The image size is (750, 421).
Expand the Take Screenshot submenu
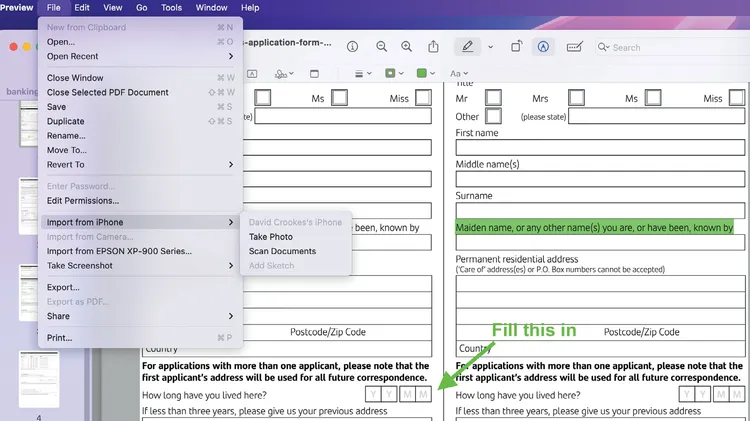click(140, 266)
